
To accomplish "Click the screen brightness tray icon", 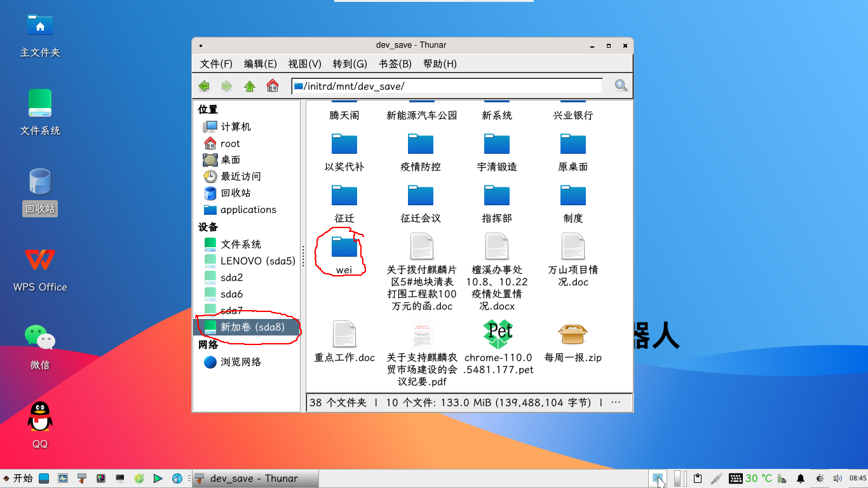I will click(820, 478).
